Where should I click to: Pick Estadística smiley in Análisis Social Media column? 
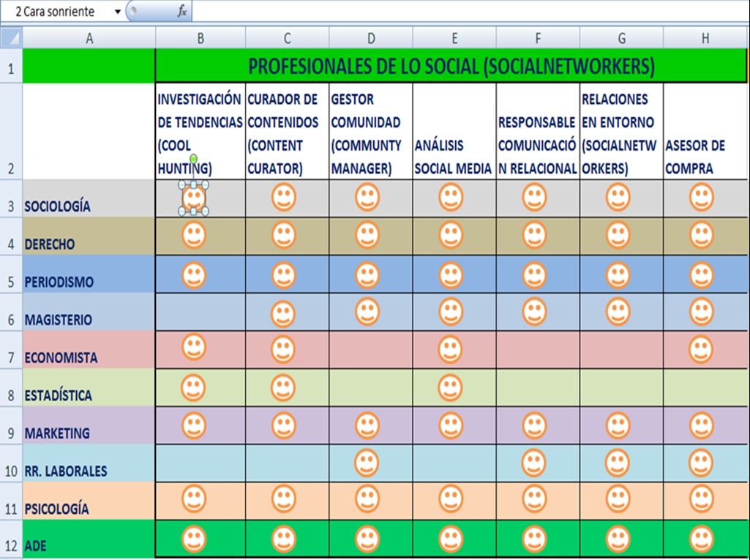450,388
